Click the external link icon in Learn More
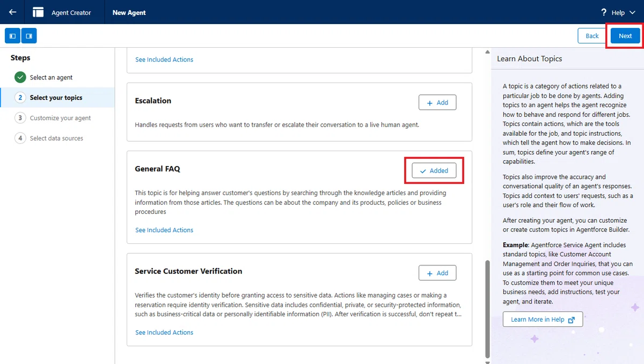Image resolution: width=644 pixels, height=364 pixels. click(x=572, y=320)
